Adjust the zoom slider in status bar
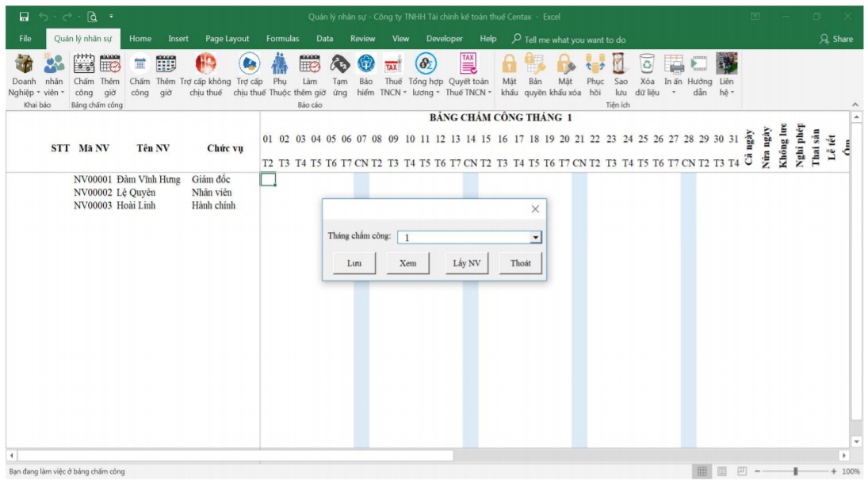The image size is (868, 485). pos(795,472)
